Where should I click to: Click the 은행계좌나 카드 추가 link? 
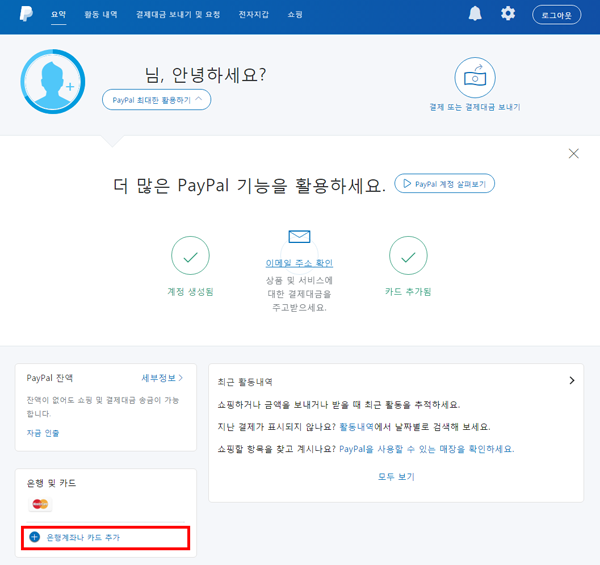pos(83,537)
